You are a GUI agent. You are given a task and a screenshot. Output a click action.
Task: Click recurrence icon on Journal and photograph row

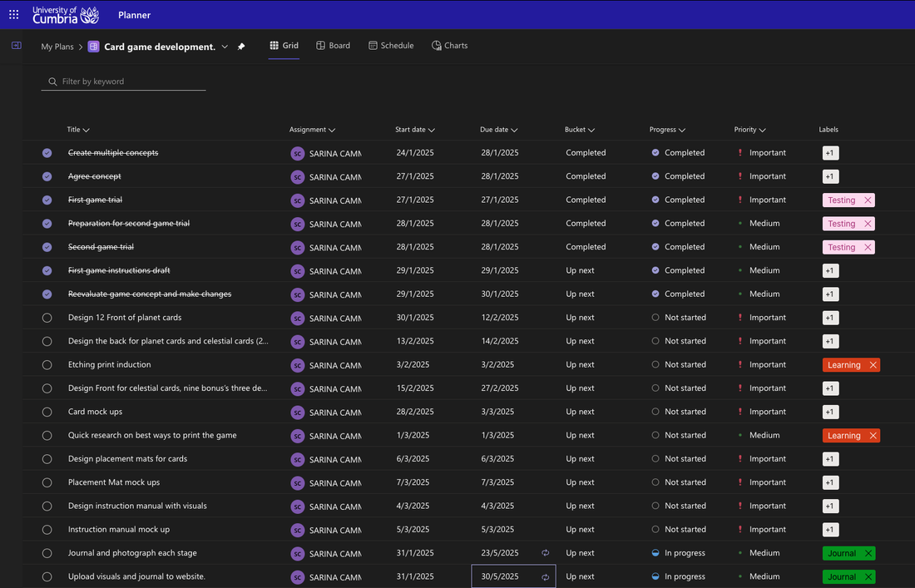pos(545,553)
